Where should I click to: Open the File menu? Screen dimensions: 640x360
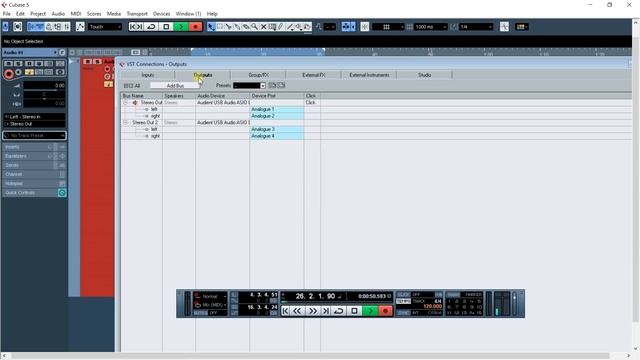point(7,14)
